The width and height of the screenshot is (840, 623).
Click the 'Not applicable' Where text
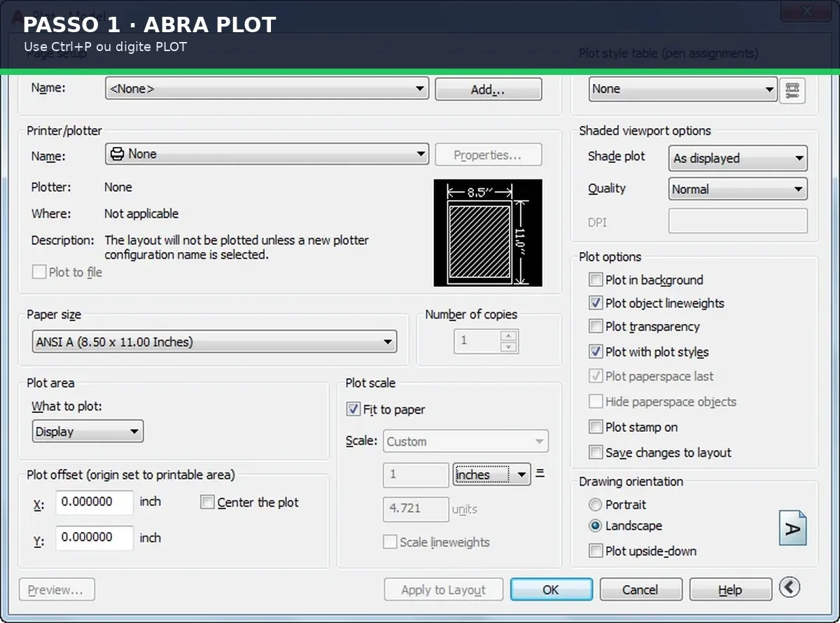point(141,213)
